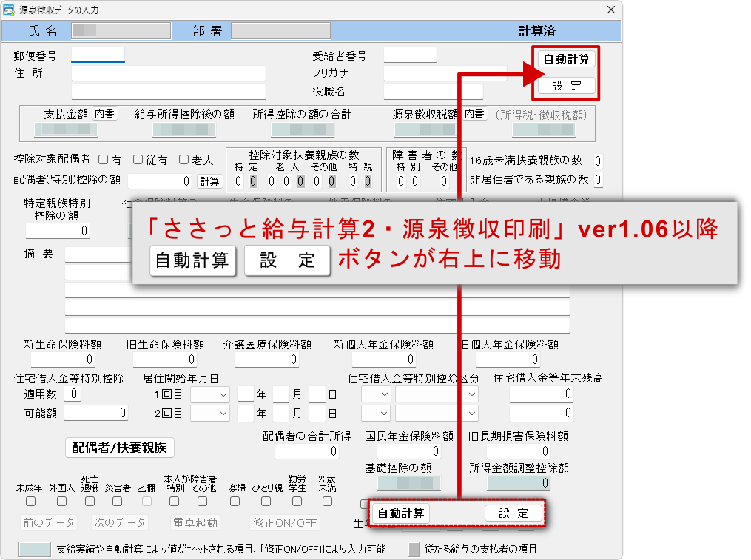Tick the ひとり親 checkbox
751x560 pixels.
267,502
